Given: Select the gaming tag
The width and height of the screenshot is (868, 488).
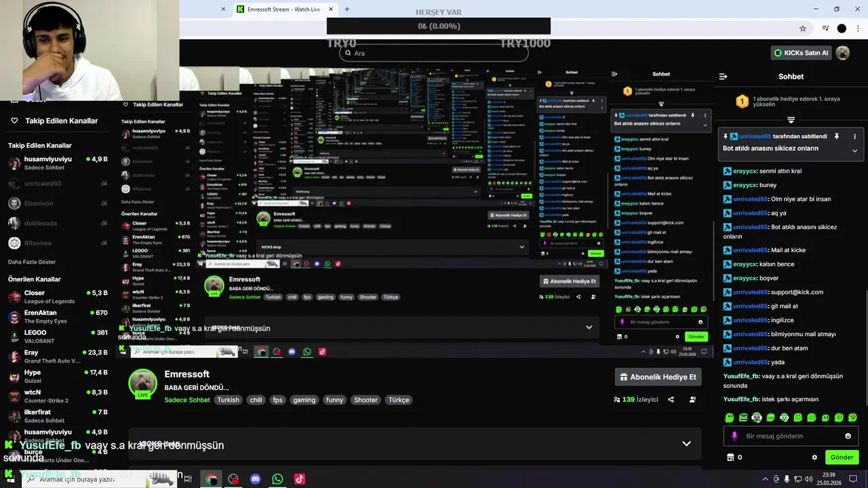Looking at the screenshot, I should (304, 400).
